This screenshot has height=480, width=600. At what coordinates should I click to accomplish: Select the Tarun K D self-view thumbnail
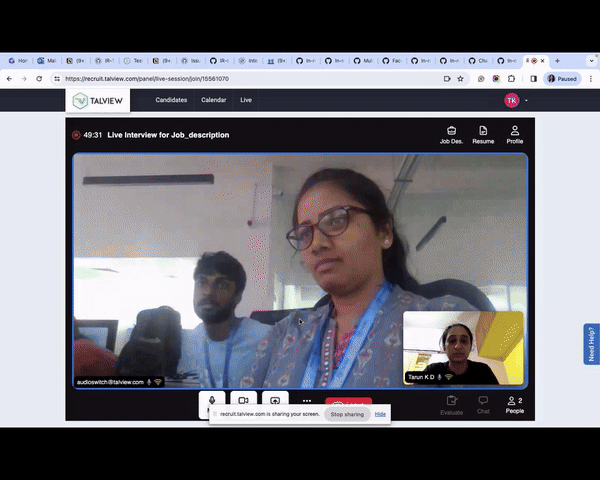[x=463, y=348]
